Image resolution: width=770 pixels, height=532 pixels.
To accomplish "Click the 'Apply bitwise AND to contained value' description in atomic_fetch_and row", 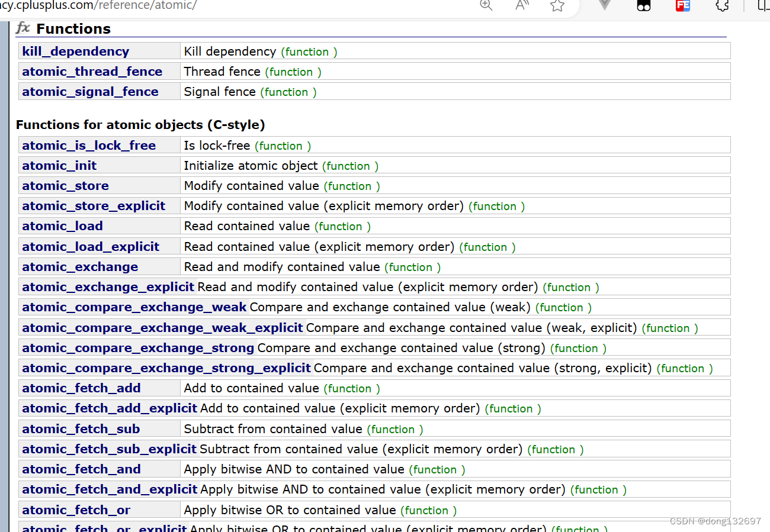I will [294, 469].
